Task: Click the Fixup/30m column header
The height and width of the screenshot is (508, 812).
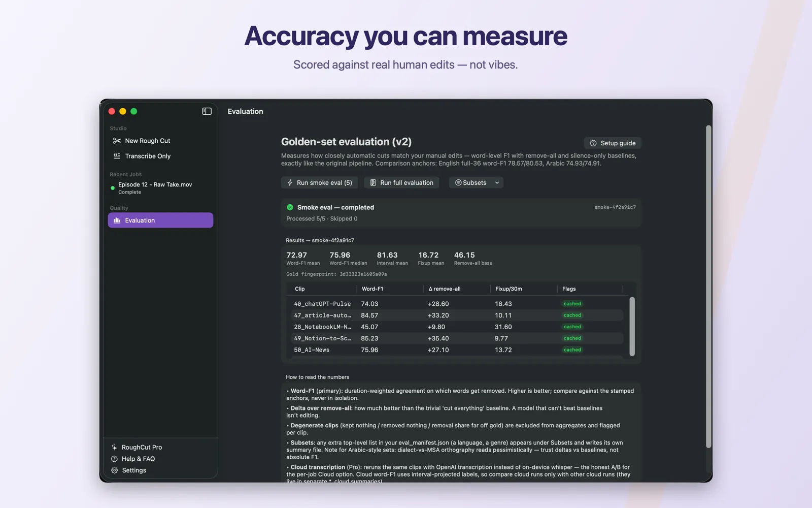Action: 509,289
